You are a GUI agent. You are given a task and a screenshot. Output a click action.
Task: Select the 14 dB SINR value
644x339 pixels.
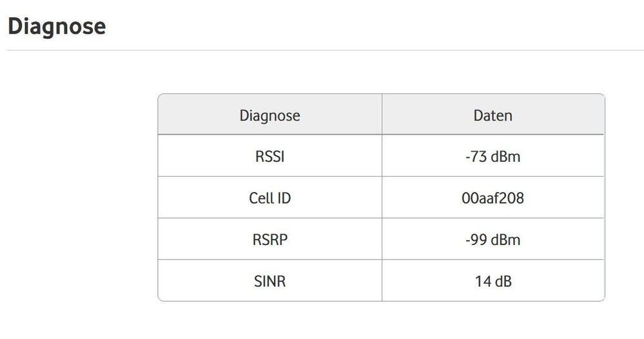493,281
